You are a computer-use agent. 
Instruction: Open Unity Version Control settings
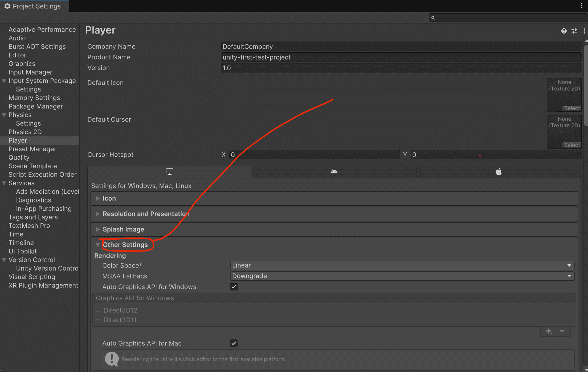tap(48, 268)
